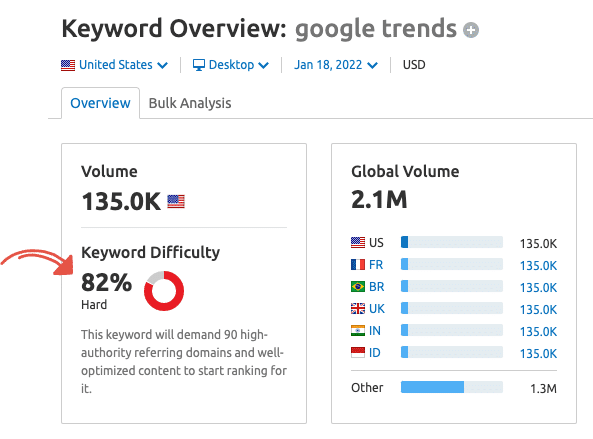
Task: Click the UK flag icon
Action: pyautogui.click(x=358, y=309)
